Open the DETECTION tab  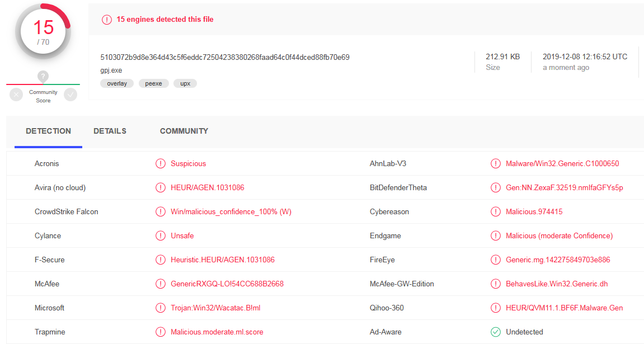(x=49, y=131)
